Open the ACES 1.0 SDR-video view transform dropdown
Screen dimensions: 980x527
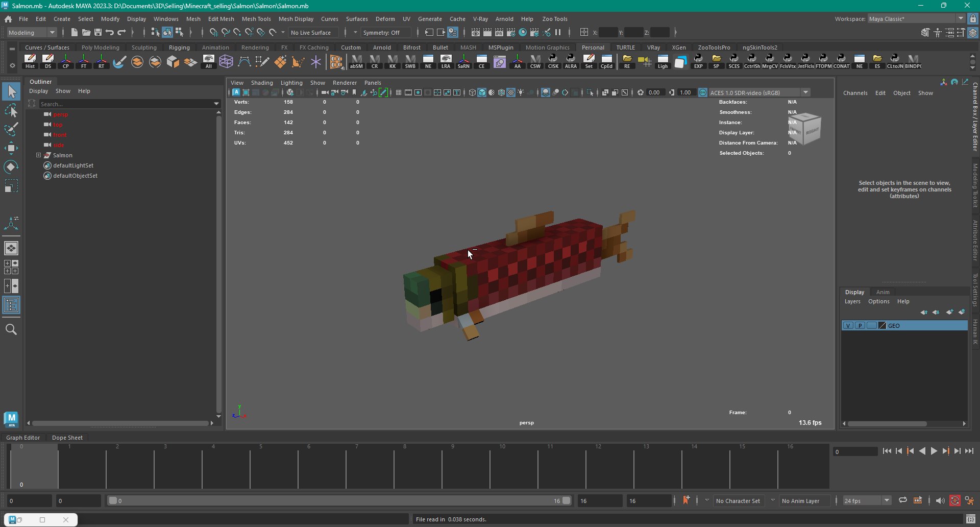(x=759, y=92)
